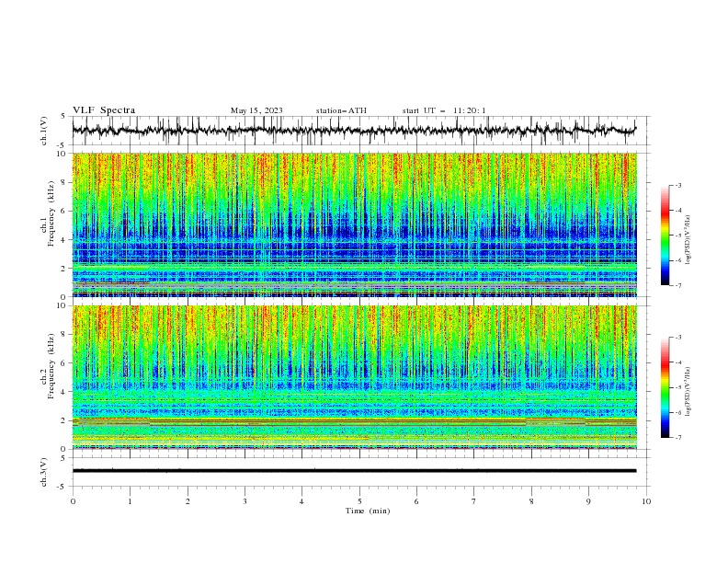
Task: Click the "ch.3(V)" axis label
Action: pos(44,472)
